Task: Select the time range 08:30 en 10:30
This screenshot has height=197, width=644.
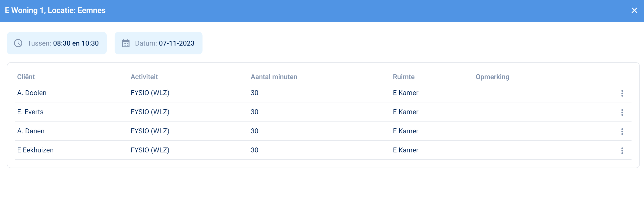Action: click(x=76, y=43)
